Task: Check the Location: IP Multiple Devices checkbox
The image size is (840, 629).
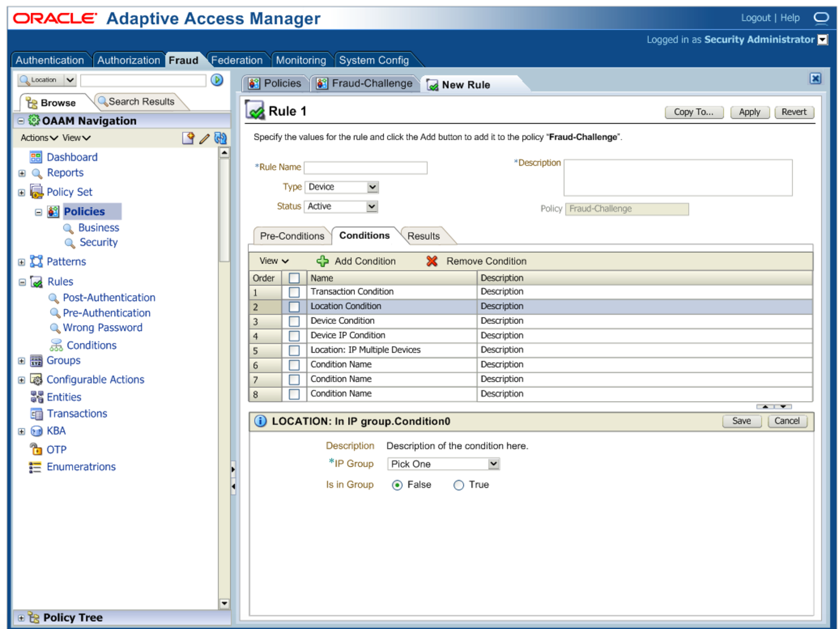Action: point(294,350)
